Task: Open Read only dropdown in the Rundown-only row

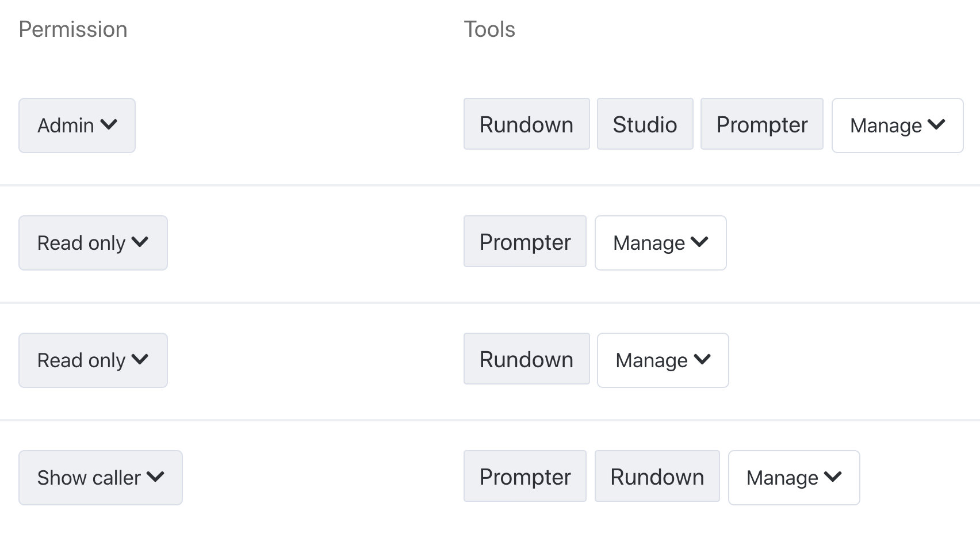Action: [x=93, y=360]
